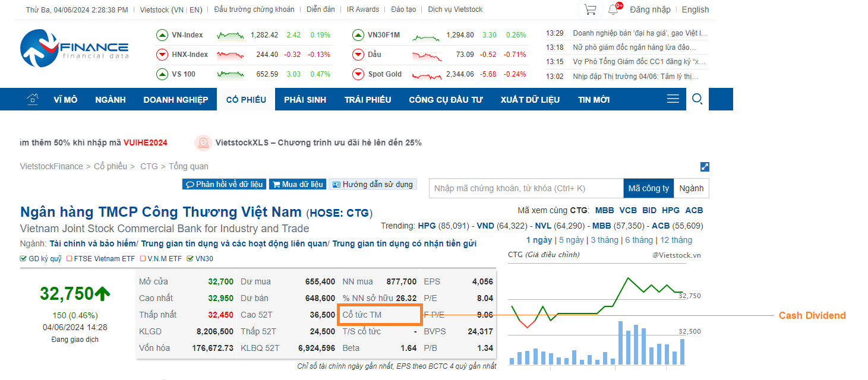The image size is (868, 380).
Task: Click the Đăng nhập login link
Action: [650, 9]
